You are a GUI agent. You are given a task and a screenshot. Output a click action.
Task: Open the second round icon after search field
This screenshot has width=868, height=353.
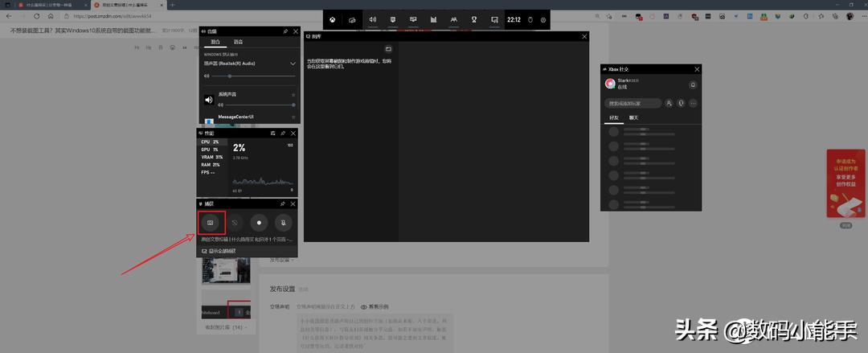coord(681,103)
